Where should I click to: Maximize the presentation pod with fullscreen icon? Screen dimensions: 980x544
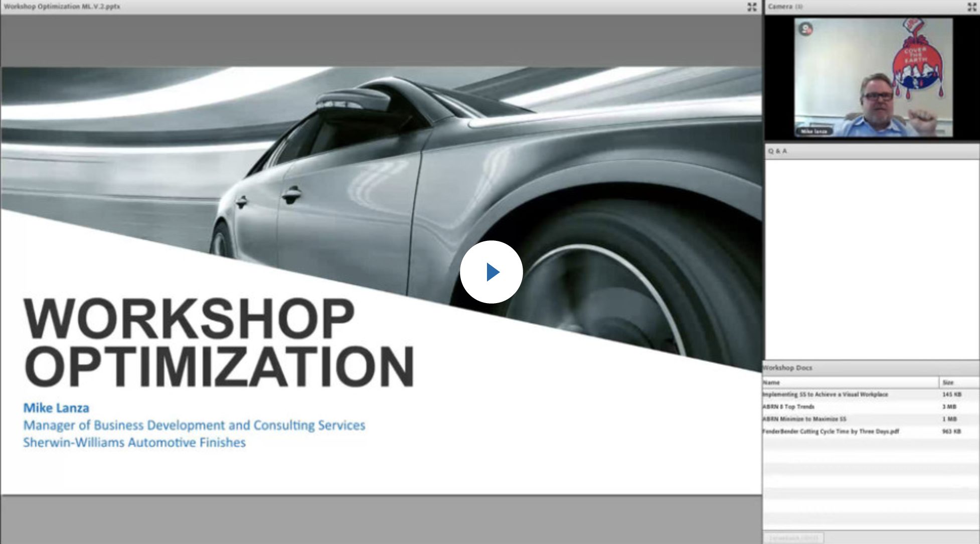(752, 7)
